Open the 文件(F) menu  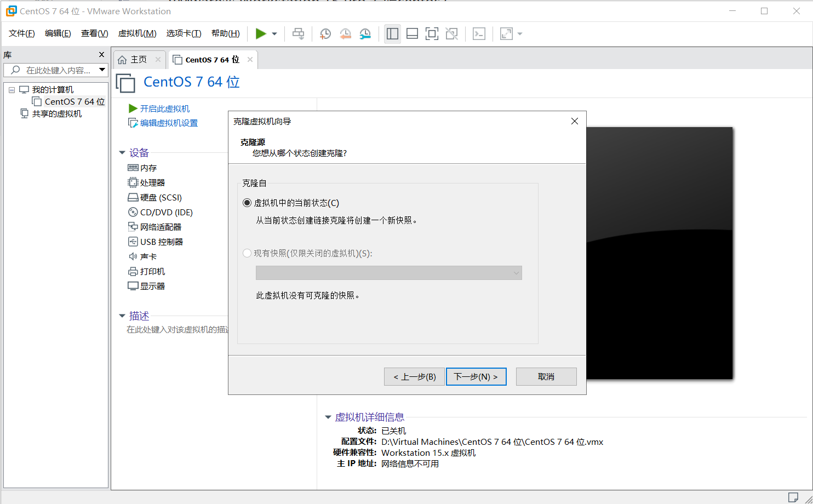[22, 33]
